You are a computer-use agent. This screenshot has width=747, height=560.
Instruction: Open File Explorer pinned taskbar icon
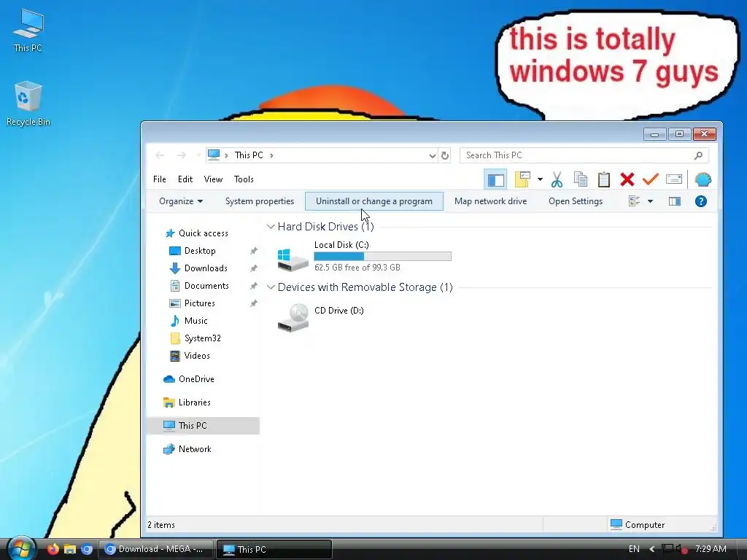70,549
